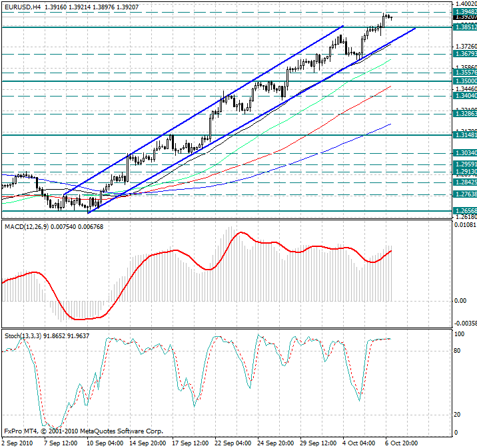
Task: Select the 1.26568 bottom level label
Action: (x=464, y=210)
